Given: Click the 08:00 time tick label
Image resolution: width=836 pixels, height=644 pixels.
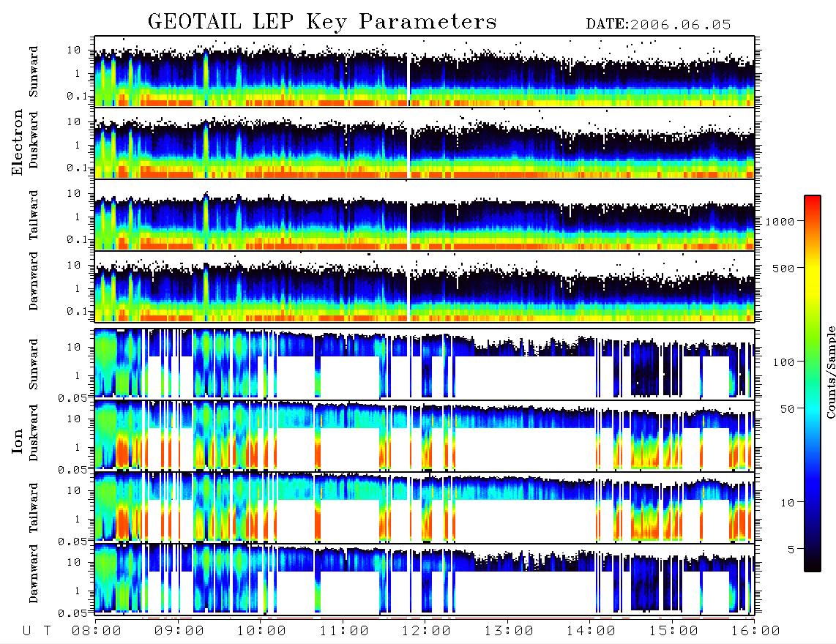Looking at the screenshot, I should [x=97, y=631].
